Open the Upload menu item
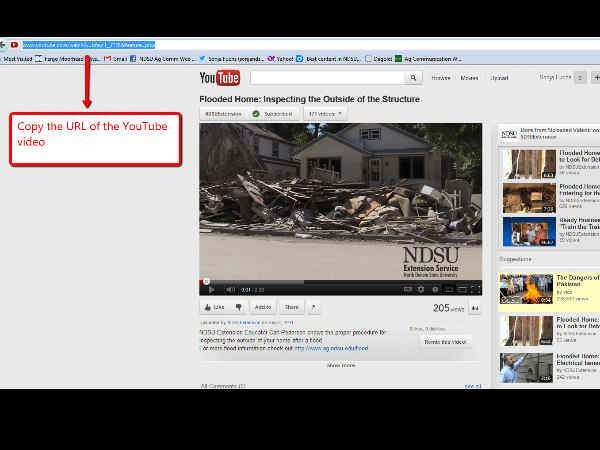 coord(500,78)
